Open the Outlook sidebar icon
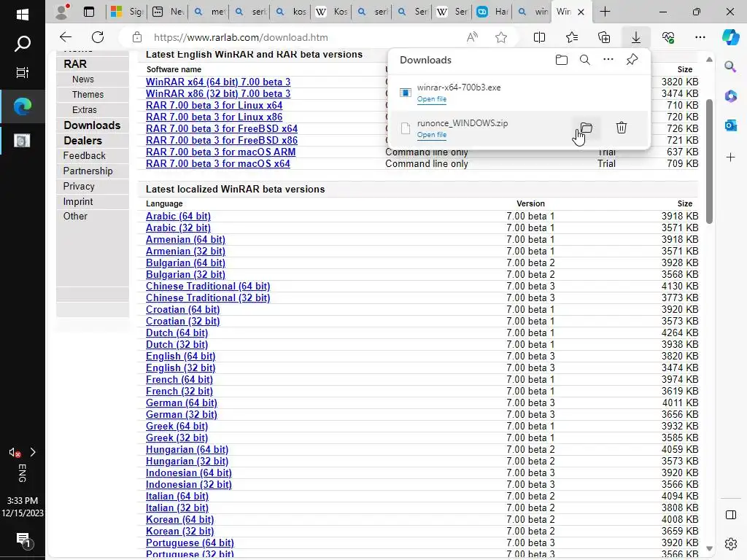The image size is (747, 560). pyautogui.click(x=730, y=125)
